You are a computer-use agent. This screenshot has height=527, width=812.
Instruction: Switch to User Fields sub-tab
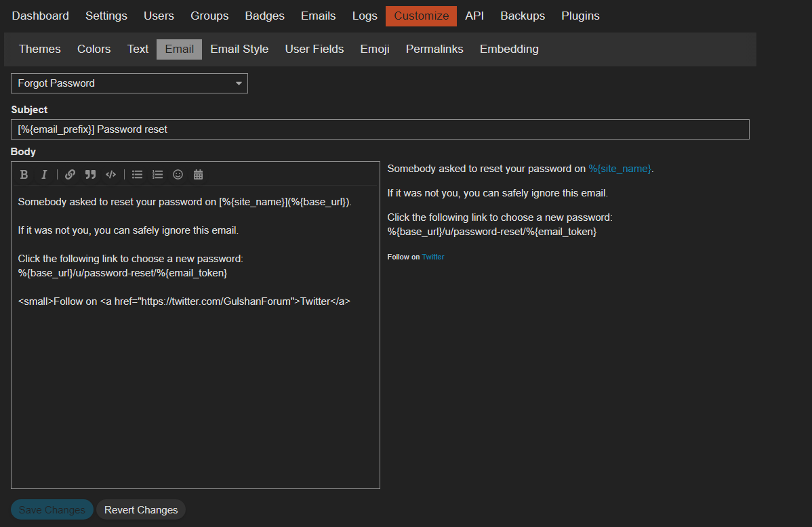point(314,49)
